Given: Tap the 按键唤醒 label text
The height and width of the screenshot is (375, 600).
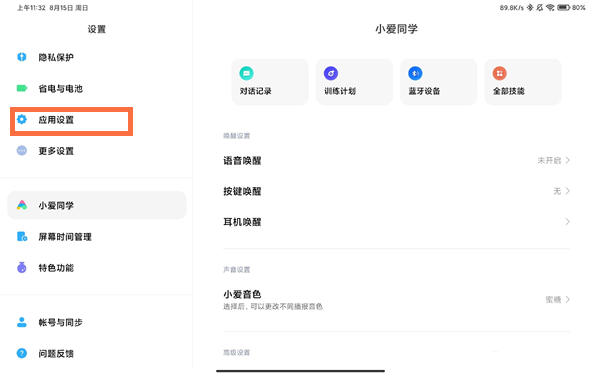Looking at the screenshot, I should coord(242,191).
